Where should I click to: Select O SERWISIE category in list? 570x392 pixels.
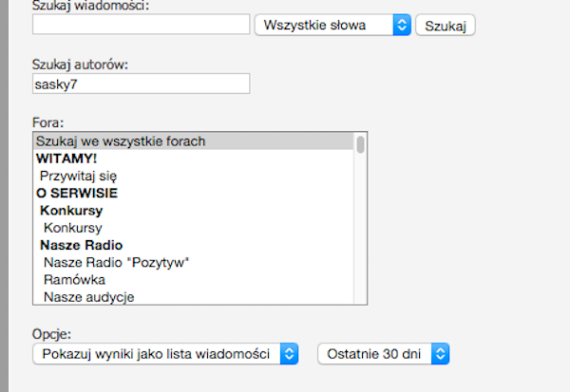pyautogui.click(x=193, y=193)
